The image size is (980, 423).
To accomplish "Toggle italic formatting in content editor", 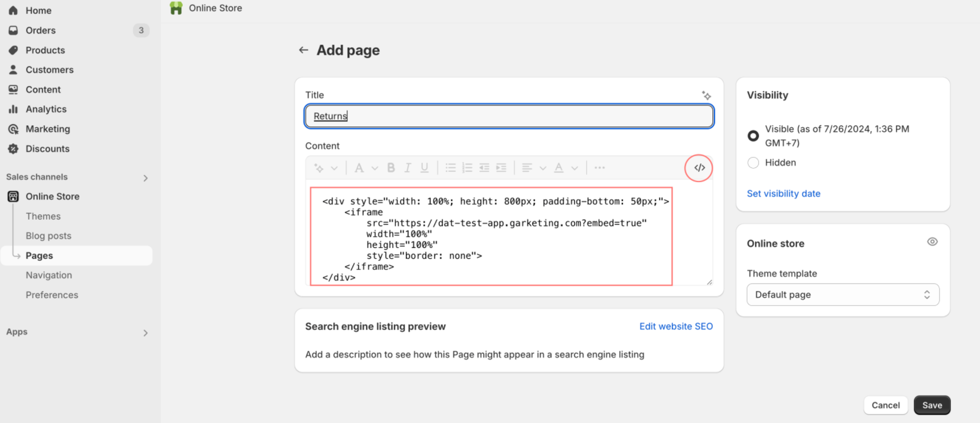I will click(x=407, y=168).
